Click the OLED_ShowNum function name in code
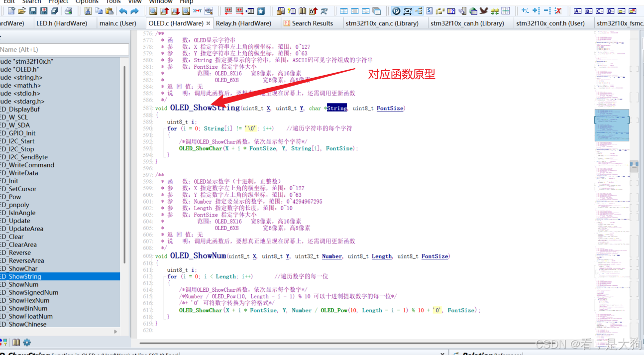This screenshot has height=355, width=644. click(x=198, y=255)
